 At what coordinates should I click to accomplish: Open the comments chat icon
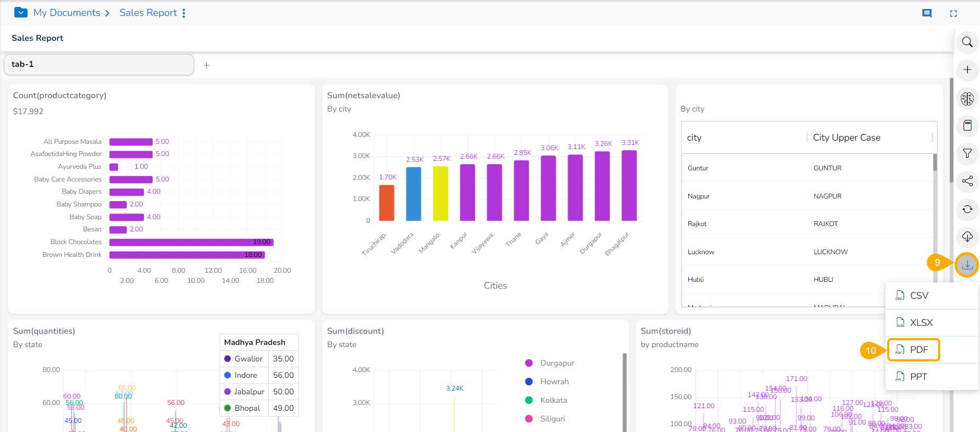pyautogui.click(x=927, y=13)
